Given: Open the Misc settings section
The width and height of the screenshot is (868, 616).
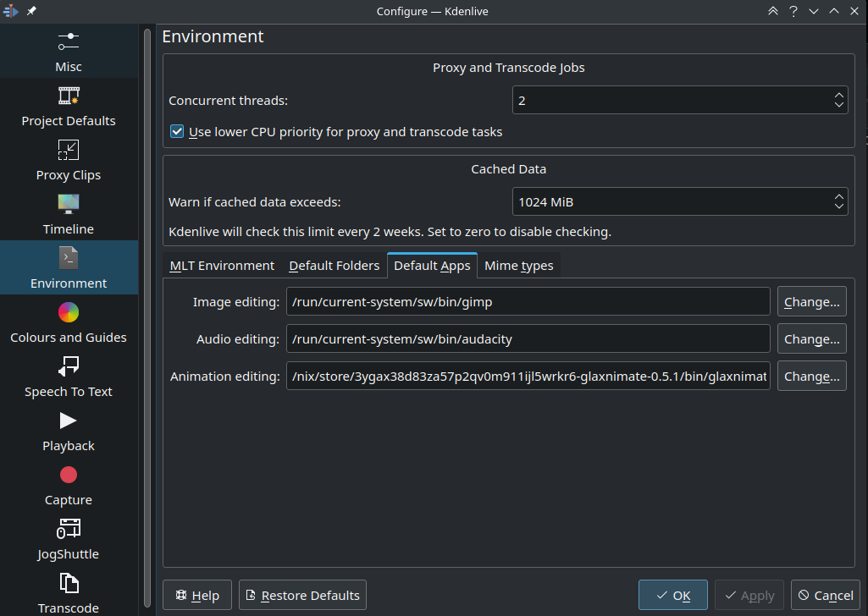Looking at the screenshot, I should coord(68,51).
